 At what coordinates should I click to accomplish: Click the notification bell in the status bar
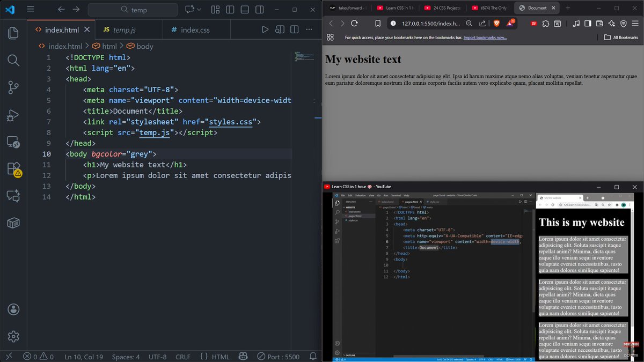click(x=313, y=356)
